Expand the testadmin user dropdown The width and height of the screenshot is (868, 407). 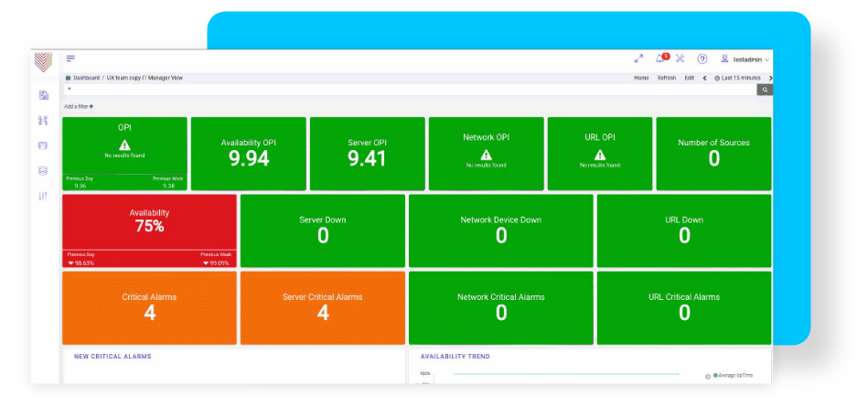tap(745, 59)
